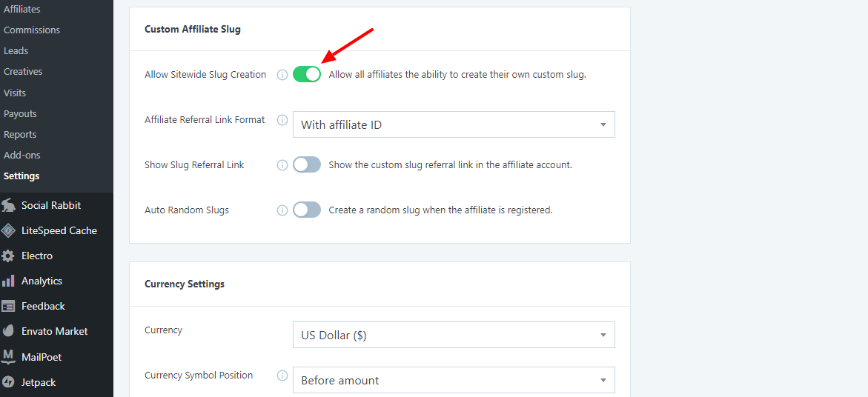Open the Affiliate Referral Link Format dropdown
Viewport: 868px width, 397px height.
click(454, 124)
